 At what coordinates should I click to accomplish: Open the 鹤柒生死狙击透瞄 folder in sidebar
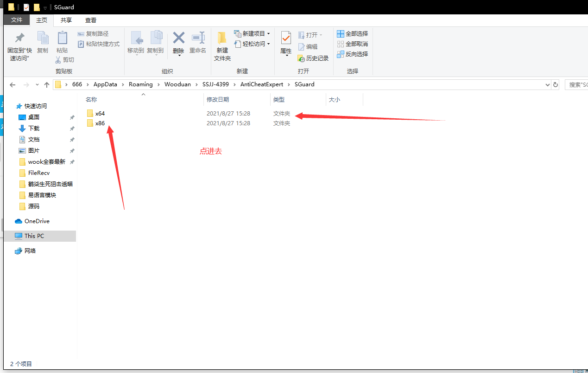46,184
